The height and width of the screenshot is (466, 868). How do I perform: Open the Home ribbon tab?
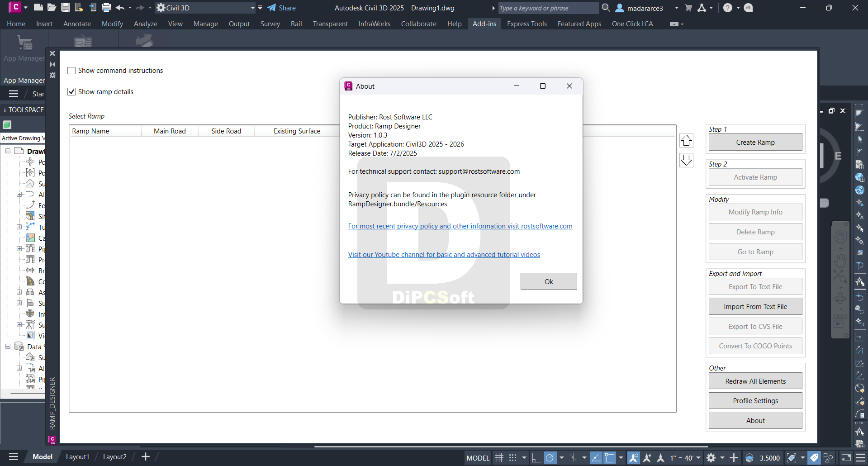pyautogui.click(x=16, y=24)
